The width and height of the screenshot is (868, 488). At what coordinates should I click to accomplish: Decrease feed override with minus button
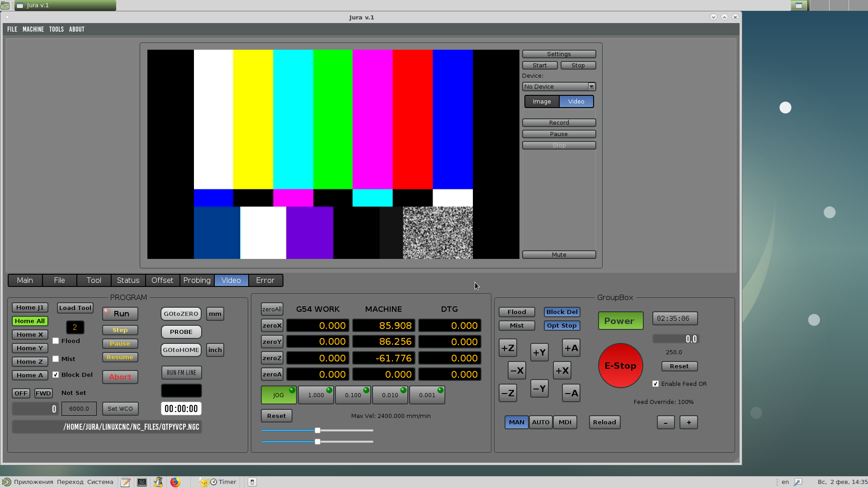[x=665, y=422]
